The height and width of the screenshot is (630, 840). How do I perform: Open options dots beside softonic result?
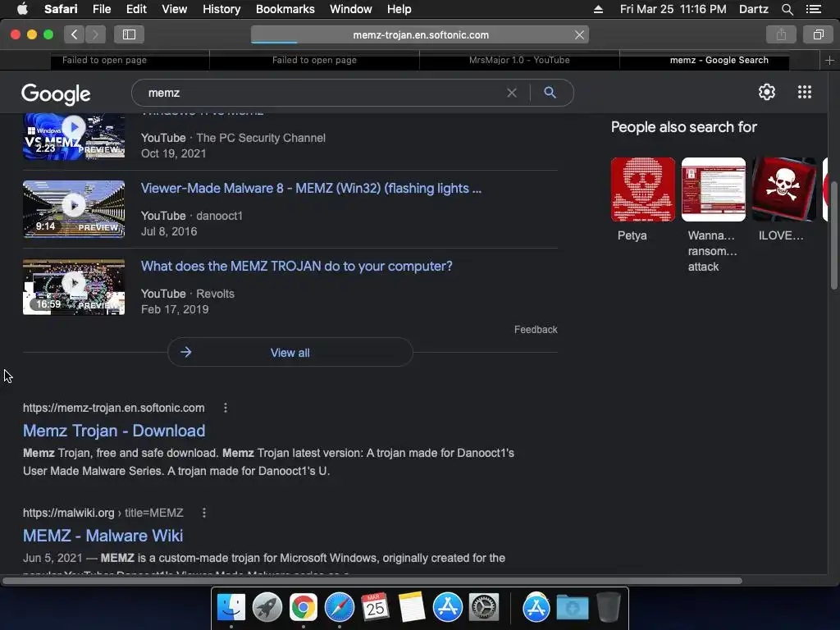(x=226, y=408)
